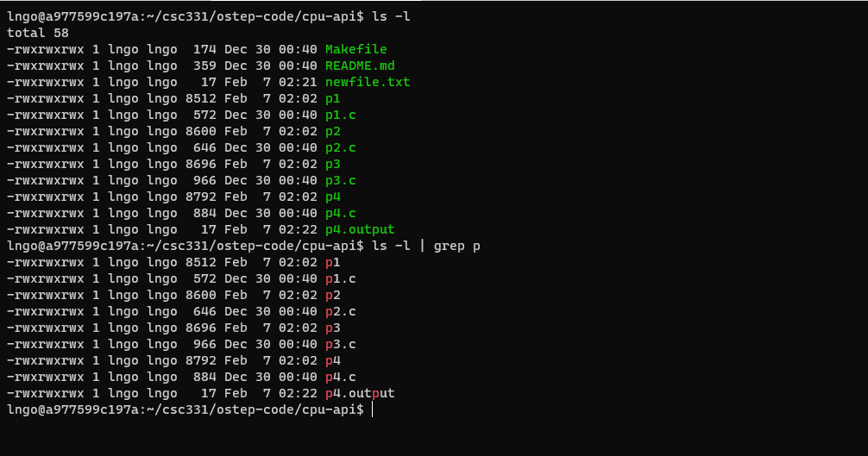Click the green Makefile filename
Image resolution: width=868 pixels, height=456 pixels.
[356, 49]
